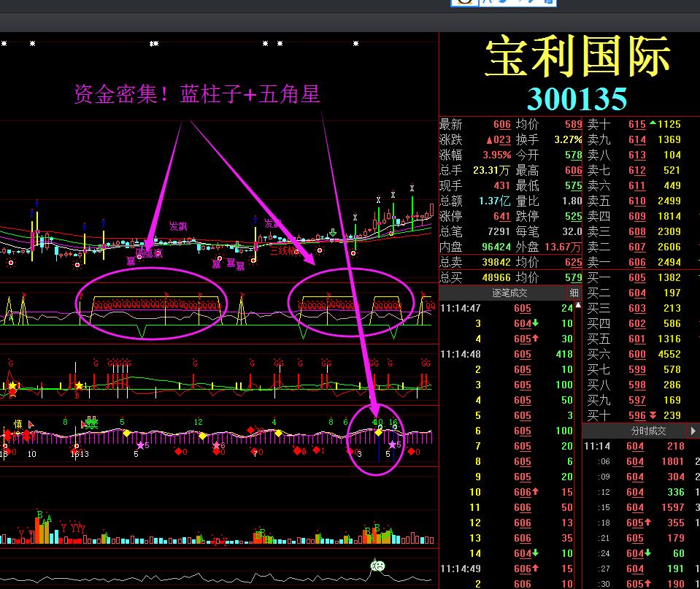This screenshot has width=700, height=589.
Task: Click the 总卖 value 39842
Action: (x=496, y=262)
